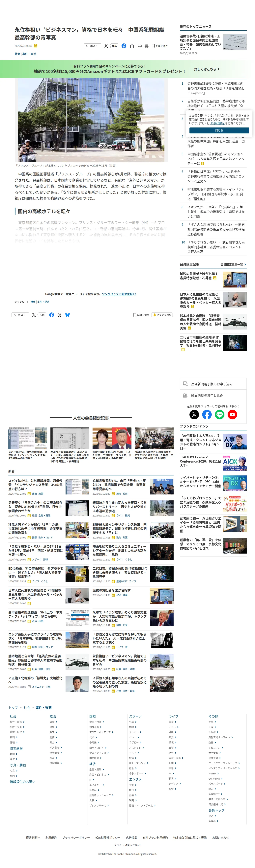
Task: Open the 利用規約 link in the cookie notice
Action: click(217, 123)
